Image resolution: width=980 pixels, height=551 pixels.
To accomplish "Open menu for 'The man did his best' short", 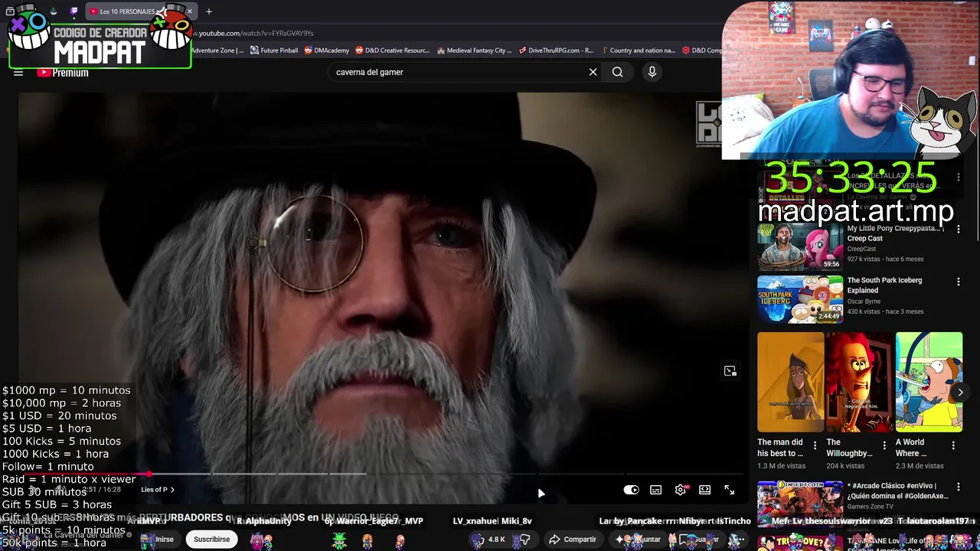I will point(815,445).
